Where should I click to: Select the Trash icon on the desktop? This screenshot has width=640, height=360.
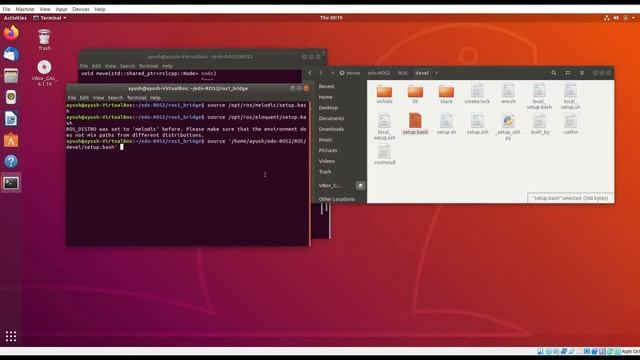pyautogui.click(x=44, y=40)
